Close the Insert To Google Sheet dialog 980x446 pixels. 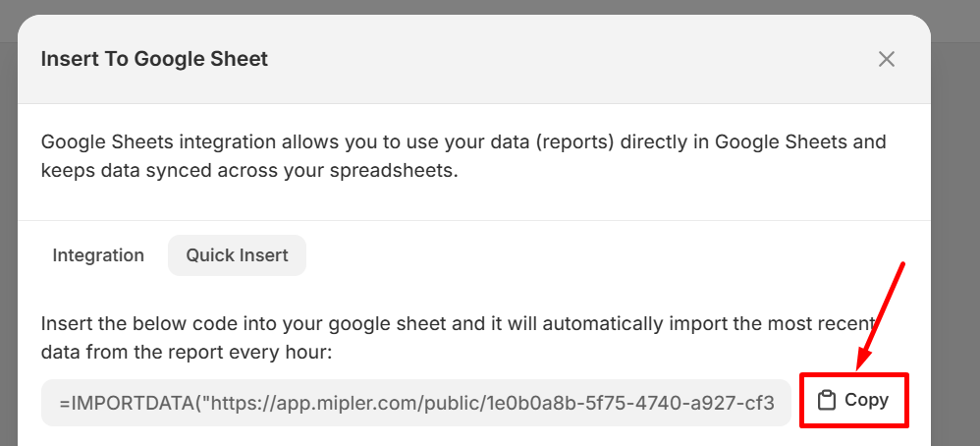point(887,59)
